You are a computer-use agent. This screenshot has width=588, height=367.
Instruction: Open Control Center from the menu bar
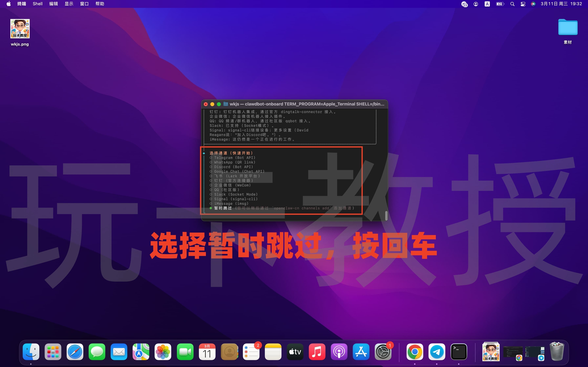pos(523,4)
